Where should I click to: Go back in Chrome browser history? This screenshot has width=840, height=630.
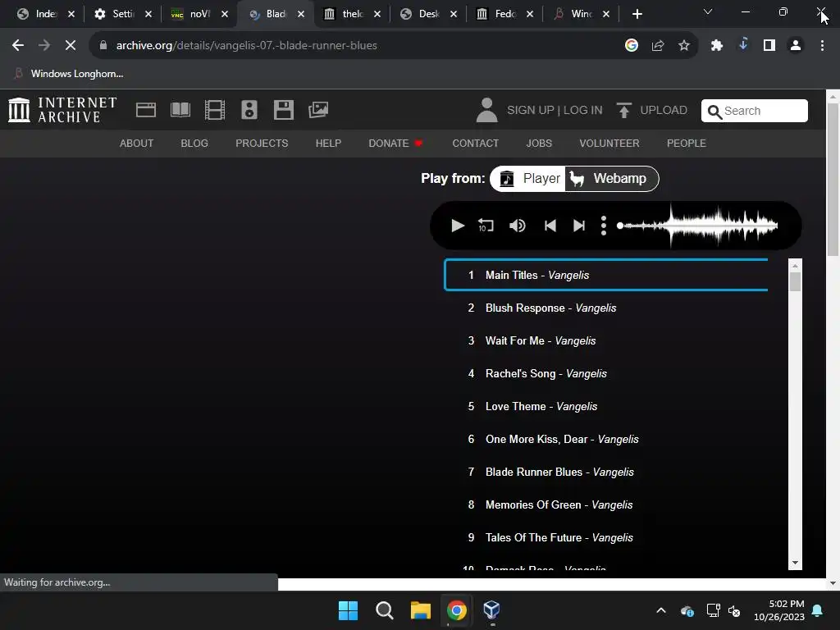point(18,46)
